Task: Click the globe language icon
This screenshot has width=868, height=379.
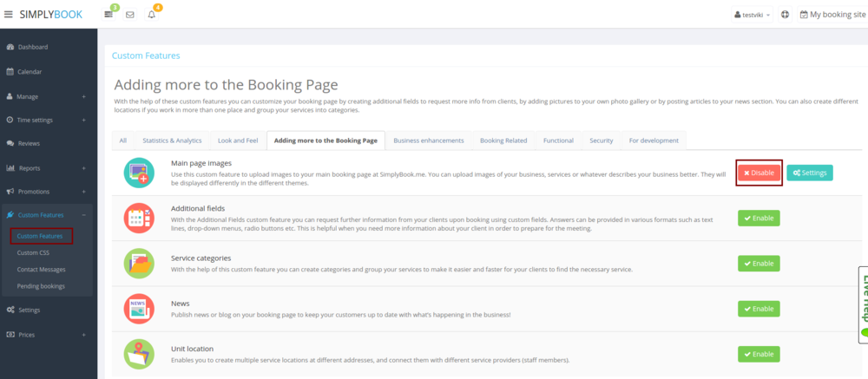Action: [785, 15]
